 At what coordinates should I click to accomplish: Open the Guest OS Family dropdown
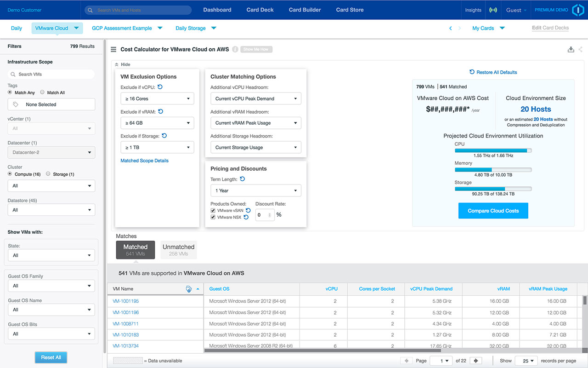[x=51, y=286]
